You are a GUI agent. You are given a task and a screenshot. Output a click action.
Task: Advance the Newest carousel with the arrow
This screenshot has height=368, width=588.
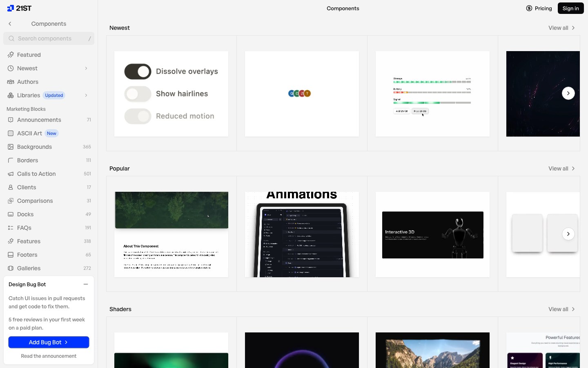pyautogui.click(x=568, y=93)
